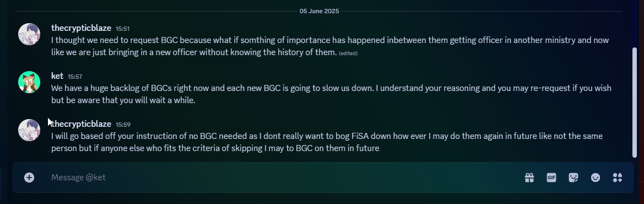This screenshot has height=204, width=644.
Task: Click thecrypticblaze avatar at 15:59 message
Action: click(x=29, y=130)
